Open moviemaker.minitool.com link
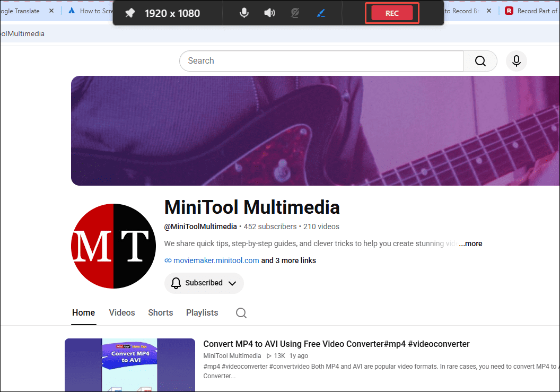Image resolution: width=560 pixels, height=392 pixels. pyautogui.click(x=216, y=260)
